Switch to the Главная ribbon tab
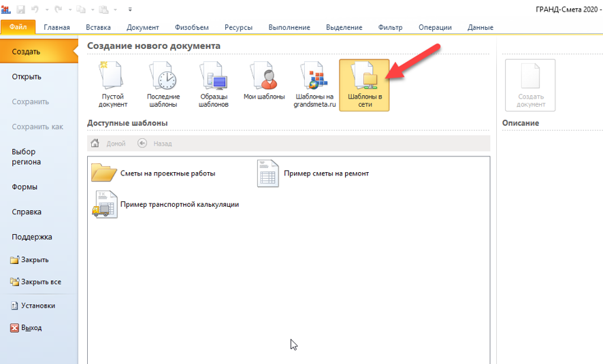This screenshot has height=364, width=603. click(x=57, y=27)
